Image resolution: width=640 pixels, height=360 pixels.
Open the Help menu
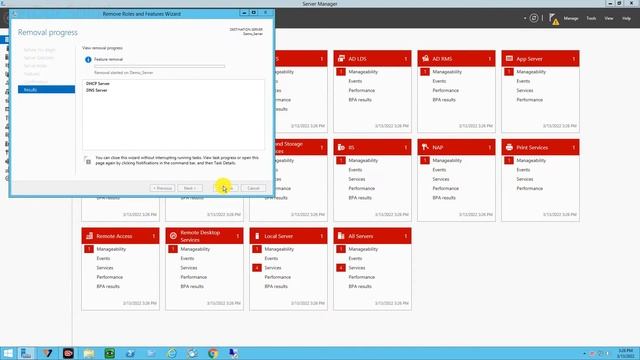627,18
